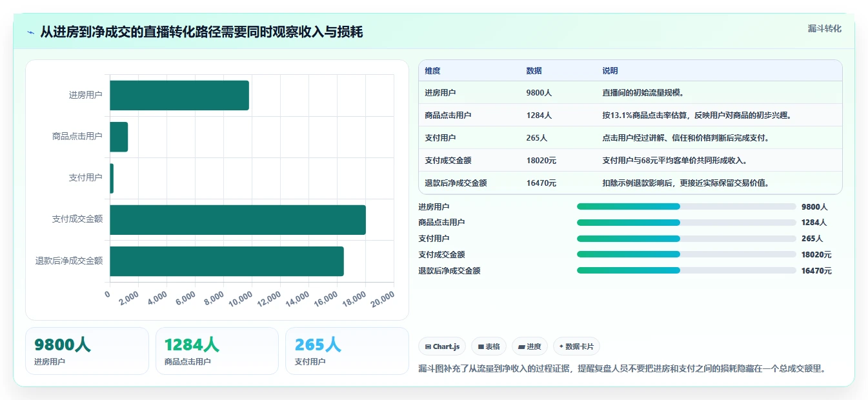This screenshot has width=868, height=400.
Task: Click the 数据卡片 chip
Action: click(x=576, y=346)
